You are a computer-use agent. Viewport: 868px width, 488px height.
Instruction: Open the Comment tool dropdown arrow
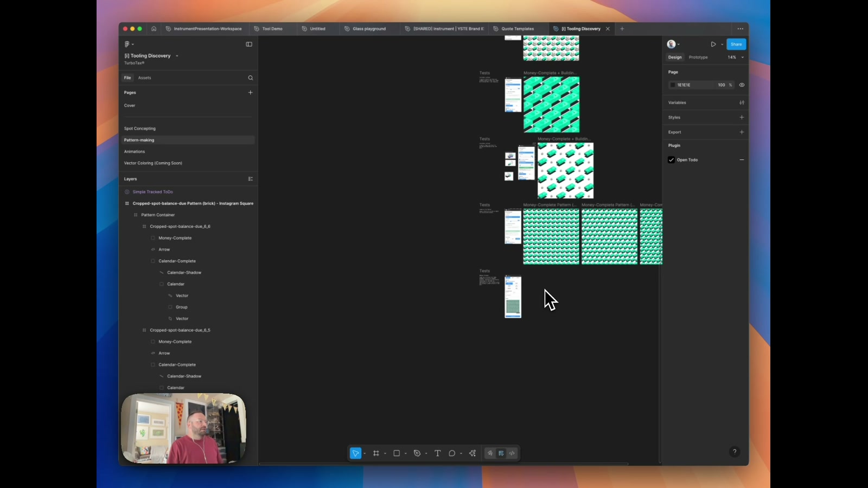(x=461, y=453)
